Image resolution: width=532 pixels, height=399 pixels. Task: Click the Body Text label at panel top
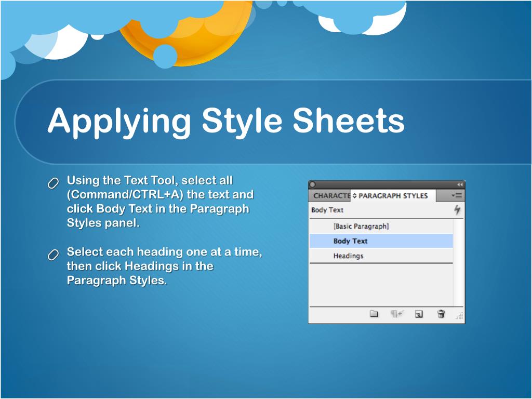pyautogui.click(x=327, y=210)
